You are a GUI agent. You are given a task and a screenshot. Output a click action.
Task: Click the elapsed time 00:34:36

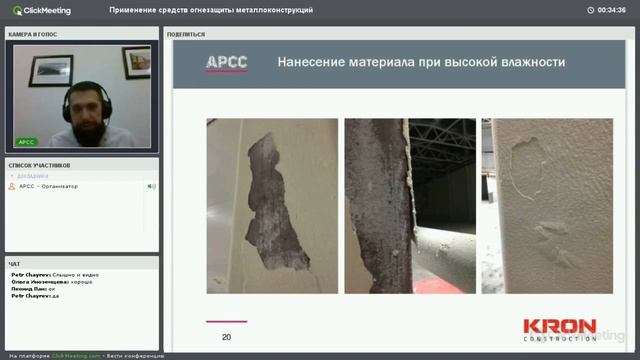click(x=611, y=10)
